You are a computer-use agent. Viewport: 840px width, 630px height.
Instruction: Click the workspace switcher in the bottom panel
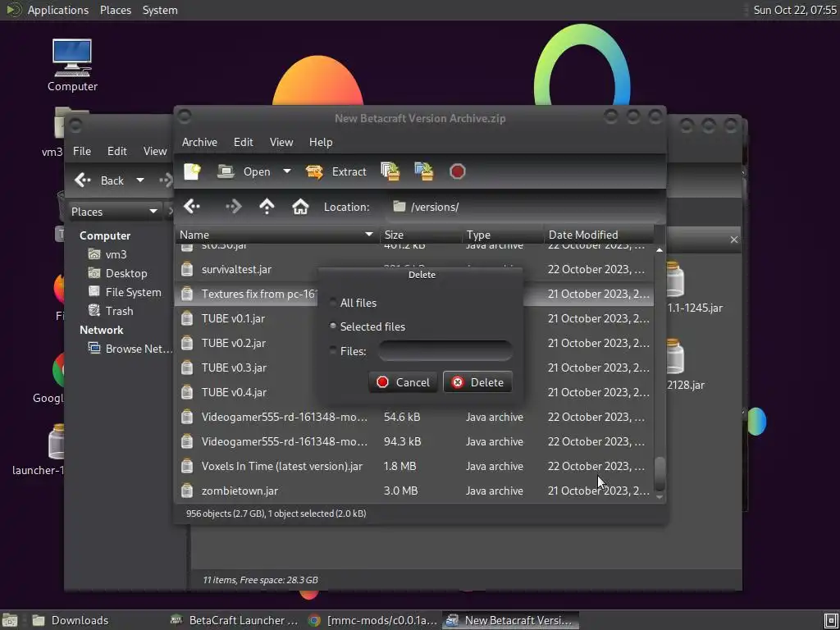tap(831, 621)
